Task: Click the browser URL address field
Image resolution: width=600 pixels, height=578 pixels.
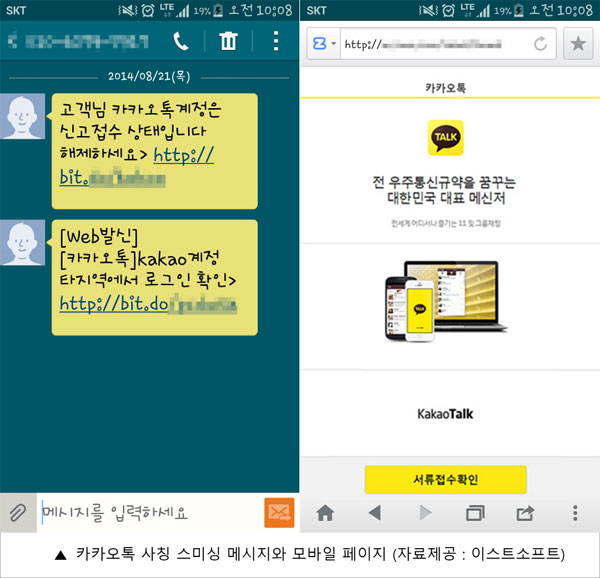Action: (435, 44)
